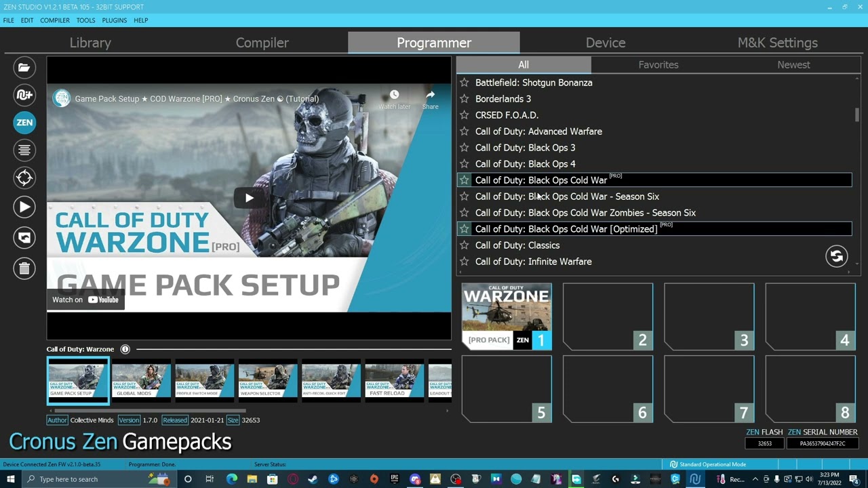
Task: Click the memory slot restore icon in sidebar
Action: coord(24,237)
